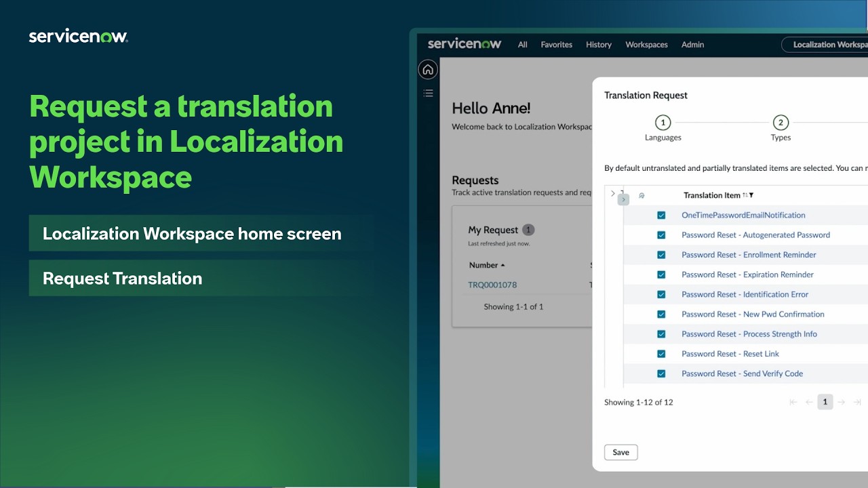Open the Admin menu
Screen dimensions: 868x488
(x=692, y=45)
